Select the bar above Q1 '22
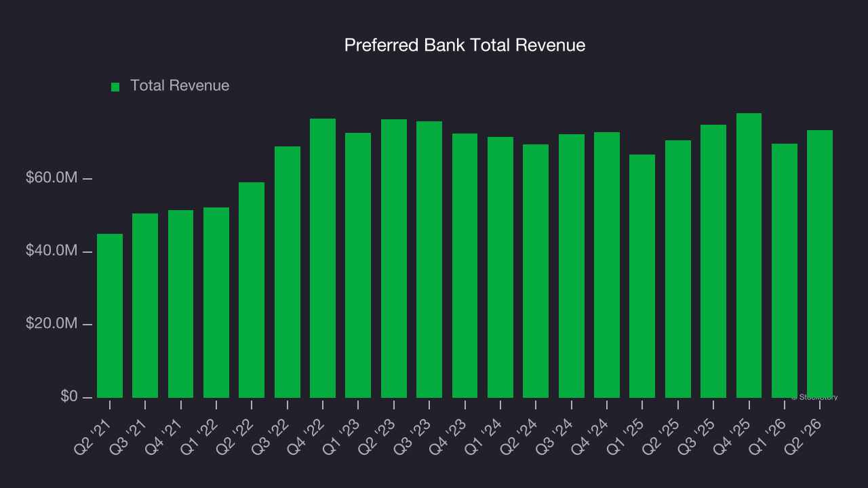Image resolution: width=868 pixels, height=488 pixels. [x=216, y=302]
